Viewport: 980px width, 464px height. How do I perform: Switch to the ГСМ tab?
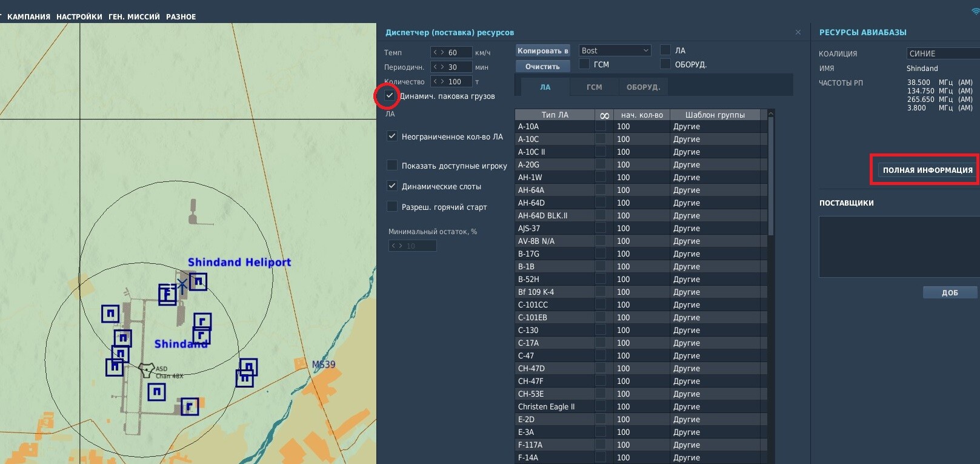click(x=594, y=87)
